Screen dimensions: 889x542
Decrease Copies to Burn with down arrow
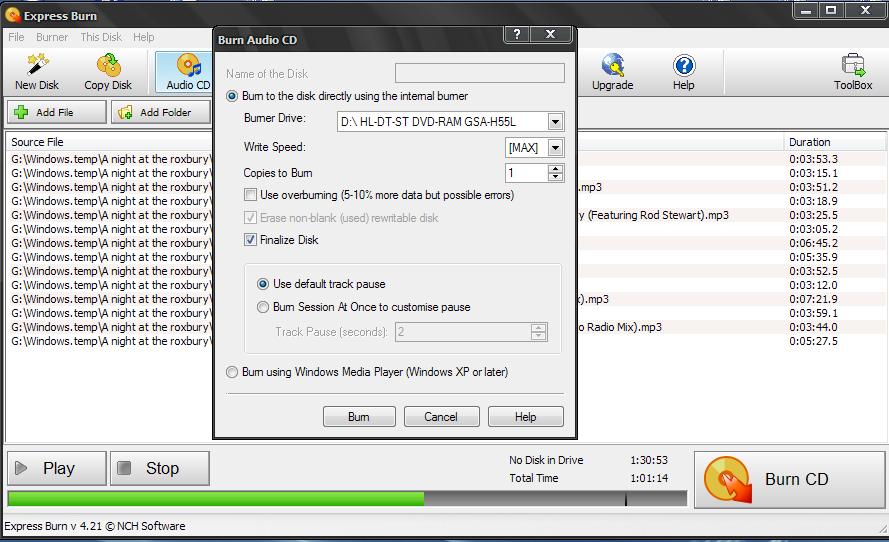pos(556,177)
